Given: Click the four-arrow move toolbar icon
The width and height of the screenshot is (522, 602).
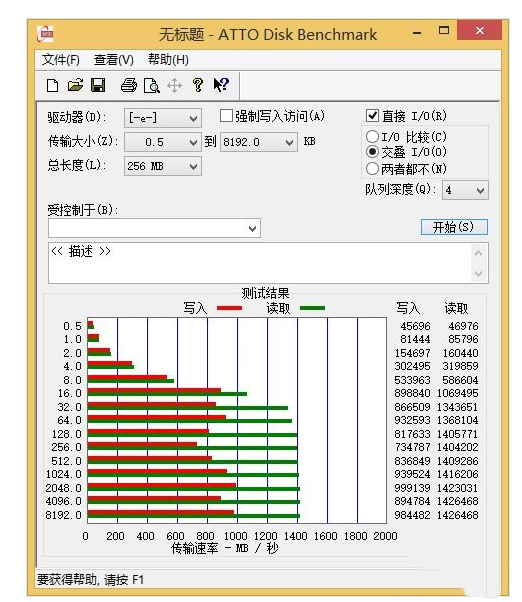Looking at the screenshot, I should click(x=175, y=86).
